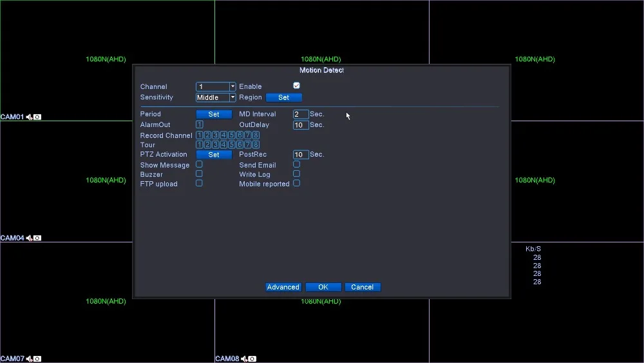This screenshot has height=363, width=644.
Task: Click the Kb/S bitrate header
Action: (533, 249)
